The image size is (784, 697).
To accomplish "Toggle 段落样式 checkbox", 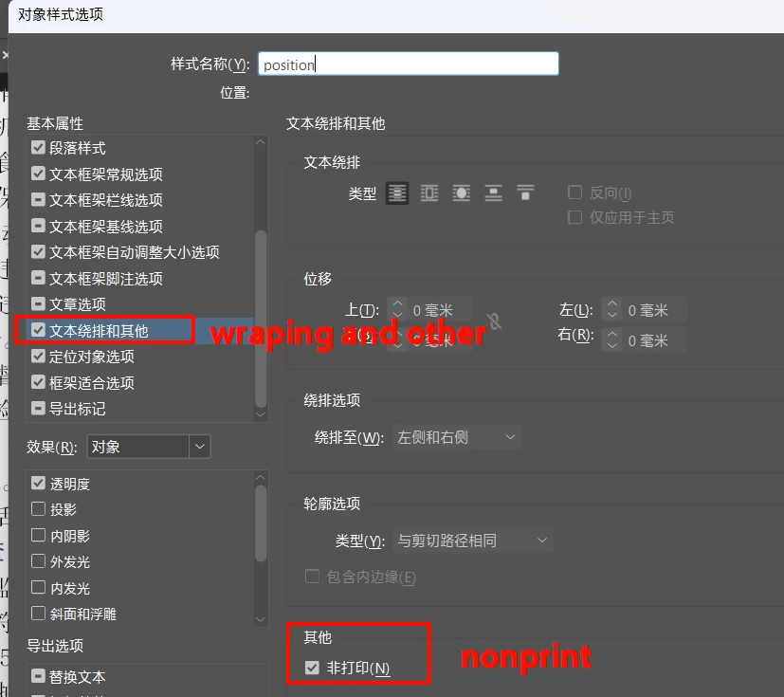I will [x=38, y=148].
